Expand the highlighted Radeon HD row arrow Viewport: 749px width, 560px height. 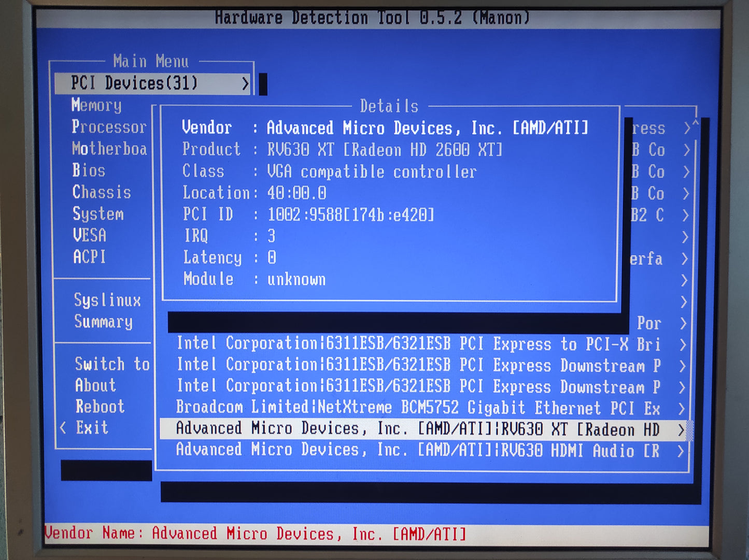pyautogui.click(x=681, y=430)
